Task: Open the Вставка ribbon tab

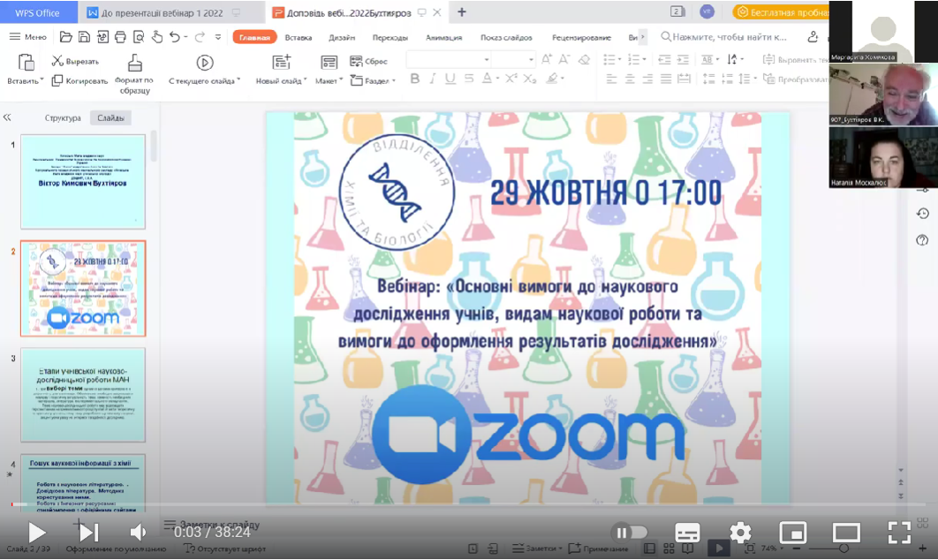Action: tap(298, 37)
